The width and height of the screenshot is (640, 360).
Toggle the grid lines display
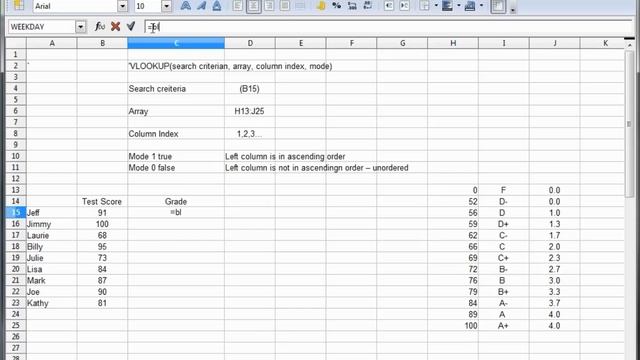click(498, 6)
